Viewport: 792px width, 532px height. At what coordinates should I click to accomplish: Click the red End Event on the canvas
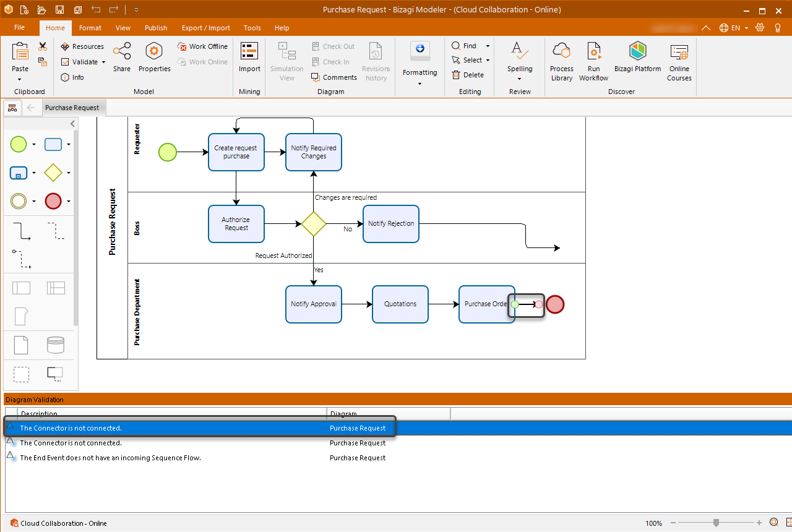pos(555,304)
